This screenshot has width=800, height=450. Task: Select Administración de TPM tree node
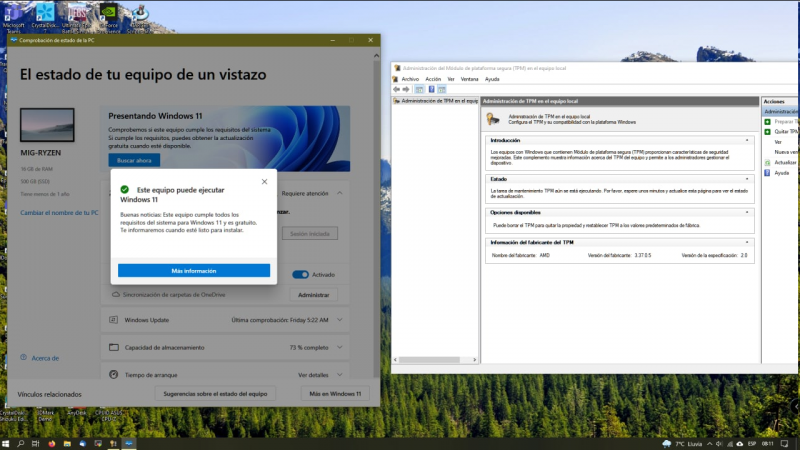click(x=435, y=101)
